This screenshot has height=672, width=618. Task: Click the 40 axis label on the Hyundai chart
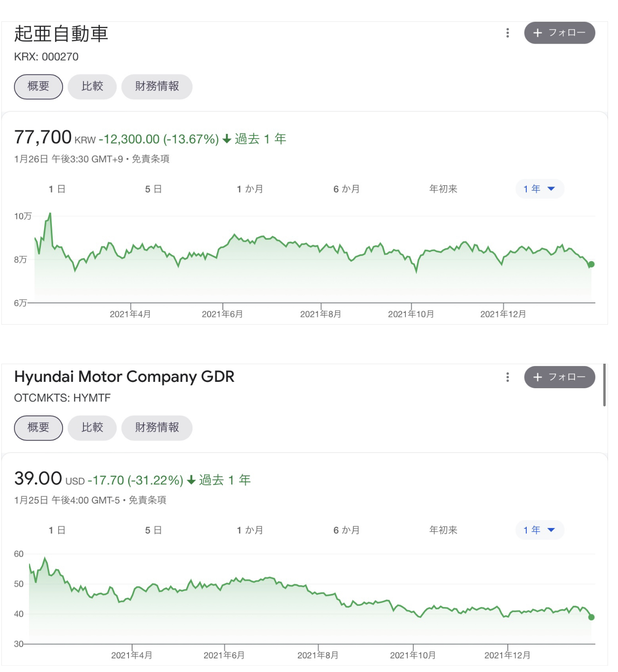click(19, 614)
